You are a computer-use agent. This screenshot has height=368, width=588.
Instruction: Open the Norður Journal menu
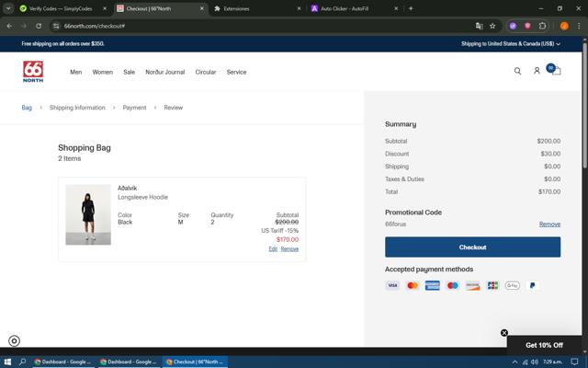click(x=165, y=72)
